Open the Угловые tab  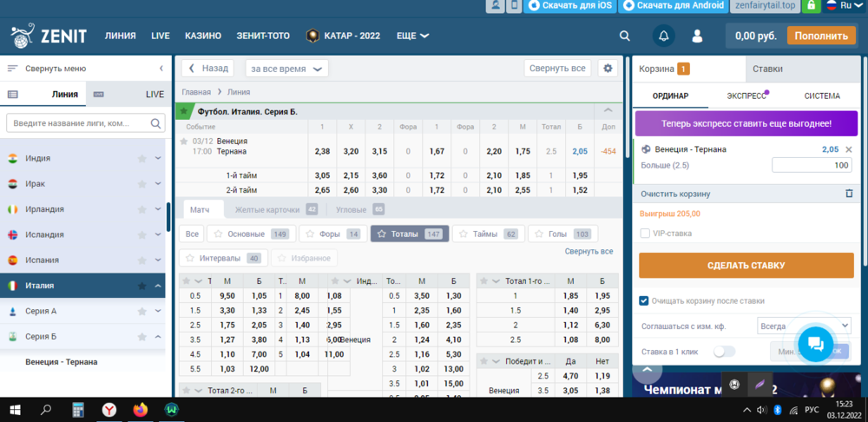(x=358, y=210)
